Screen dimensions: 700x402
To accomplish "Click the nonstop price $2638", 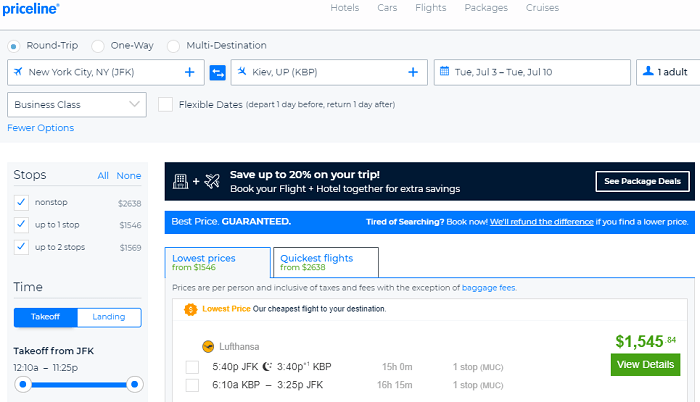I will (x=129, y=204).
